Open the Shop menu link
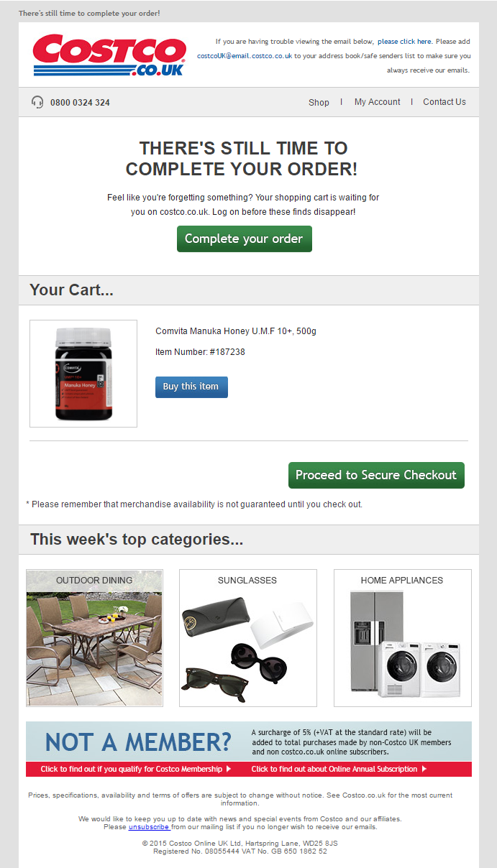This screenshot has height=868, width=497. point(319,102)
